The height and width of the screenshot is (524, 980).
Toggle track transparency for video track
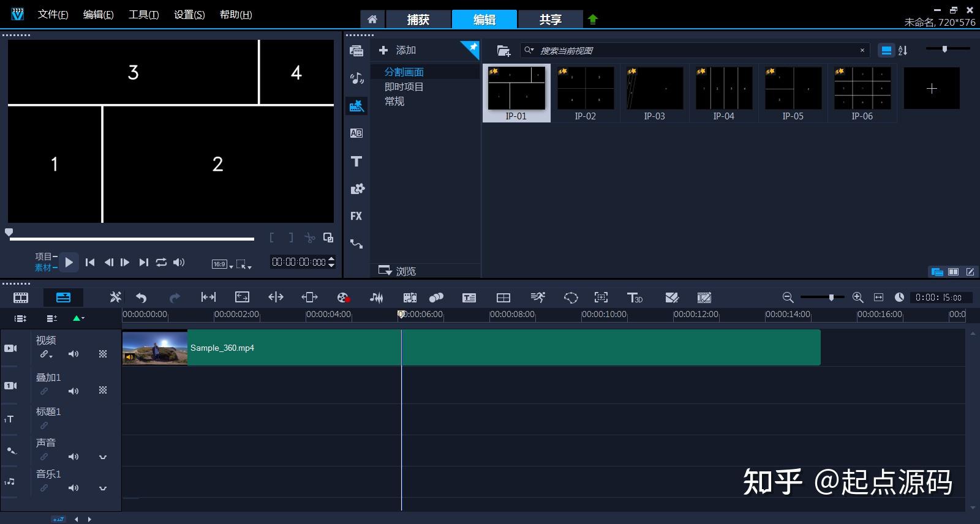[103, 354]
